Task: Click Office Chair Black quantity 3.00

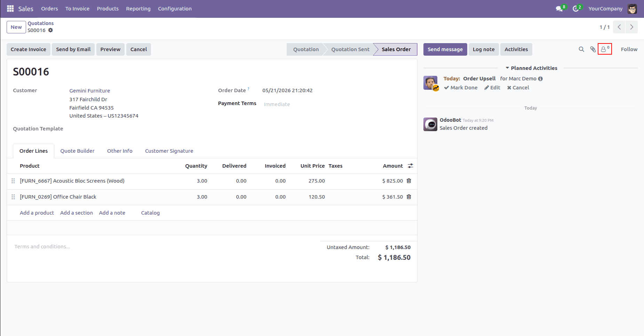Action: pos(202,197)
